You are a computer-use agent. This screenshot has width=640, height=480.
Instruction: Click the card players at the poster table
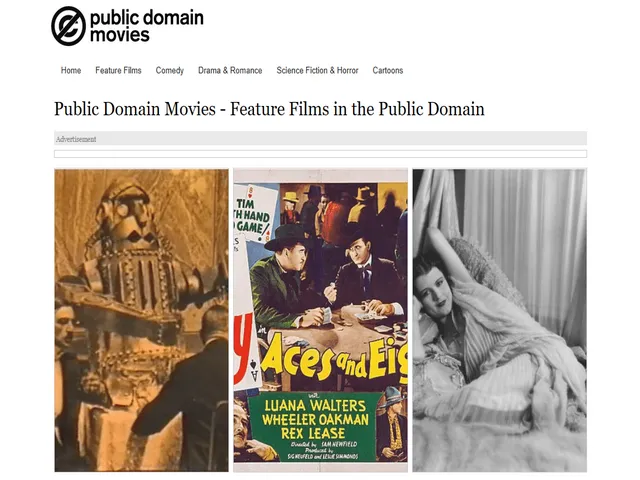tap(329, 278)
